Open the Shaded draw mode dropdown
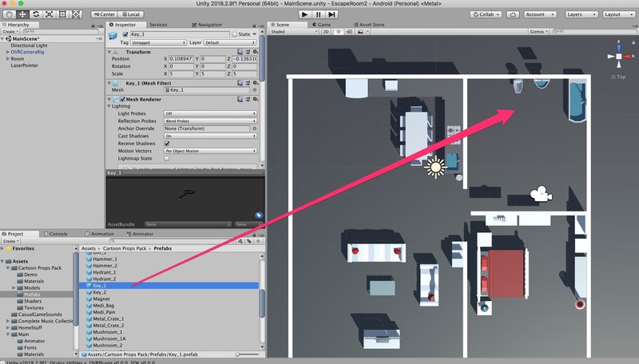The image size is (639, 364). tap(294, 31)
